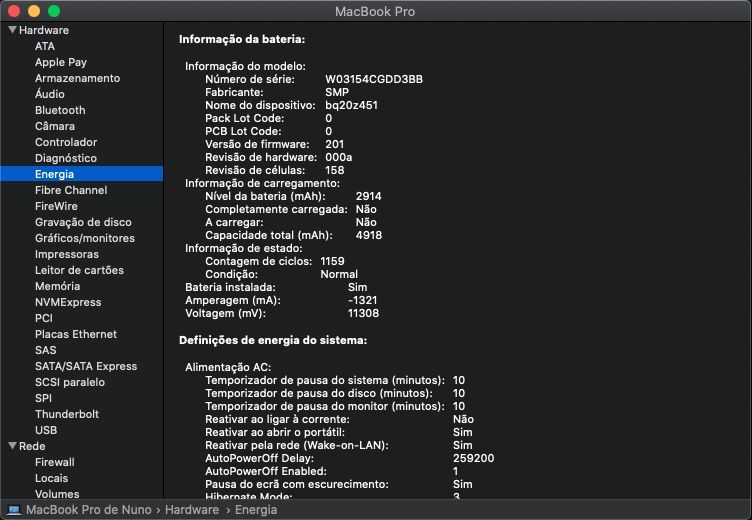Click cell revision value 158

334,170
